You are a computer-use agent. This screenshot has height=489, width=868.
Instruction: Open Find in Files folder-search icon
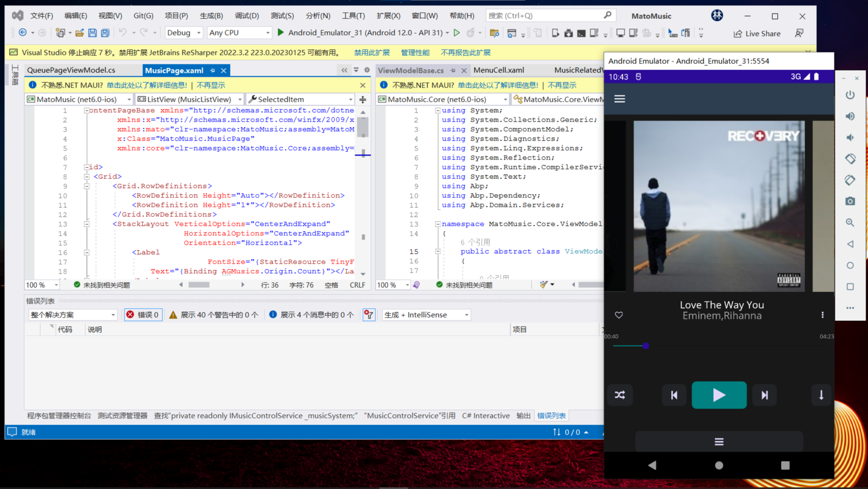(494, 33)
